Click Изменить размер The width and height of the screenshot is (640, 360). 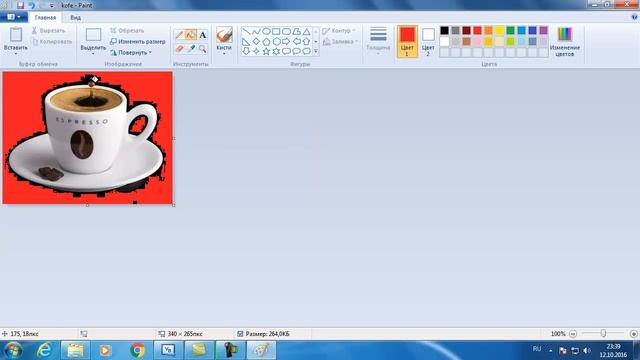coord(138,42)
